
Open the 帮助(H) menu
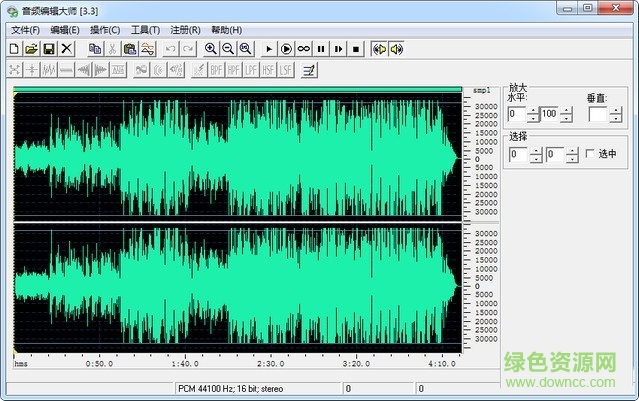click(226, 29)
